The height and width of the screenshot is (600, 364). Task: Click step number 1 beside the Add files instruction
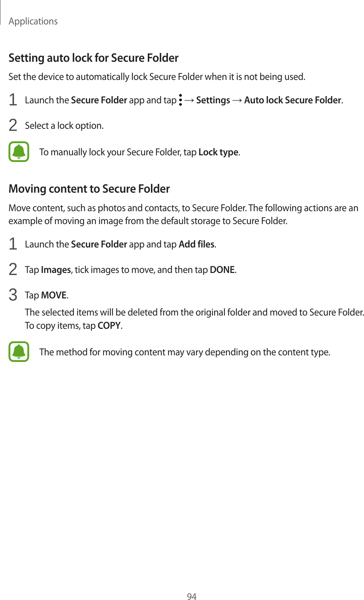point(13,244)
